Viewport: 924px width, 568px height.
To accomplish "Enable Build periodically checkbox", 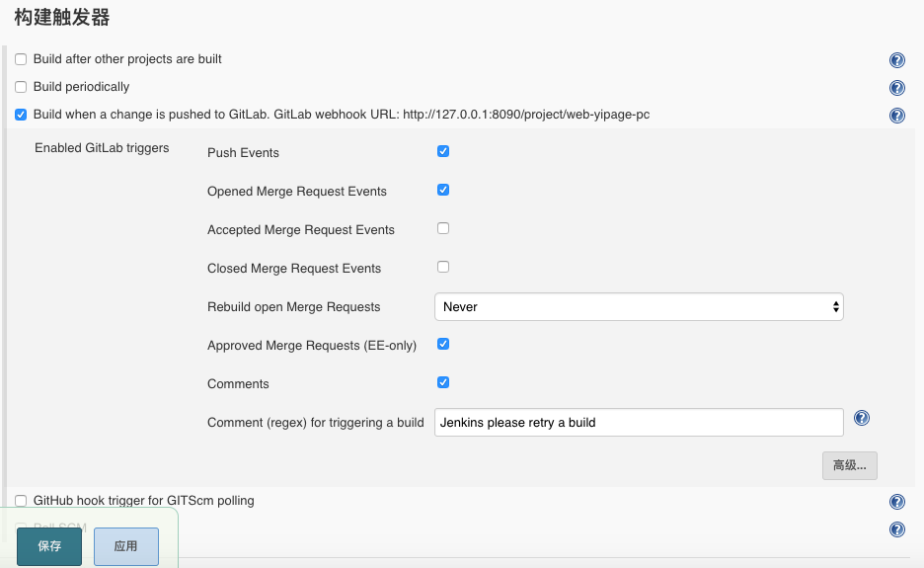I will [x=21, y=87].
